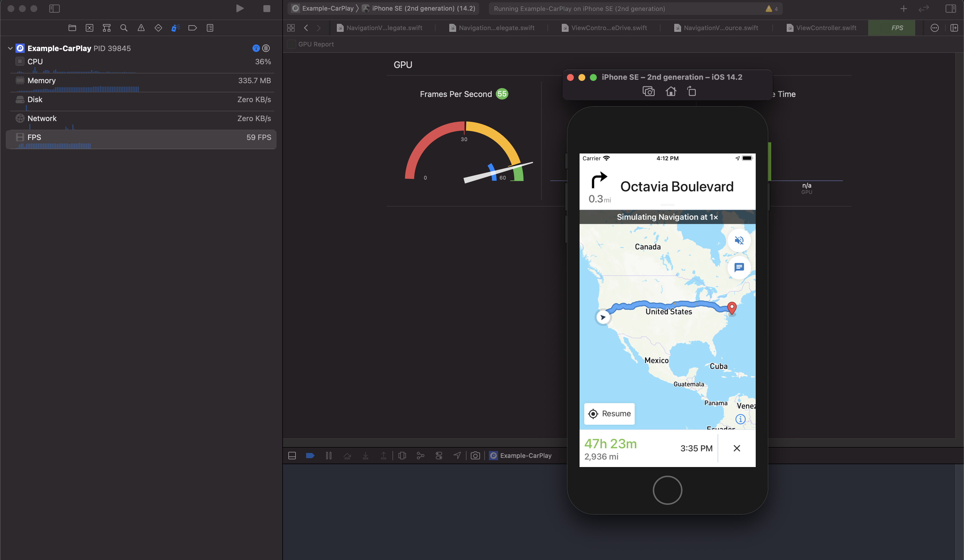Open the Source Control navigator icon

(x=90, y=28)
